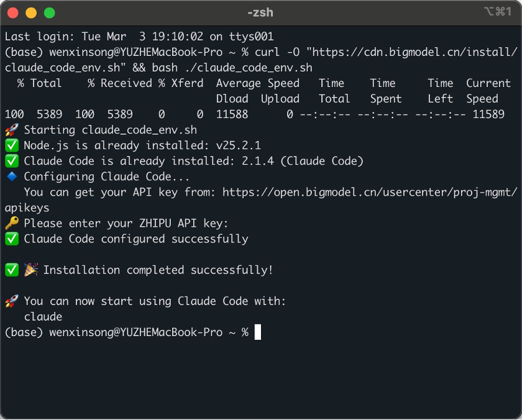The height and width of the screenshot is (420, 522).
Task: Click the party popper emoji before "Installation completed"
Action: (30, 270)
